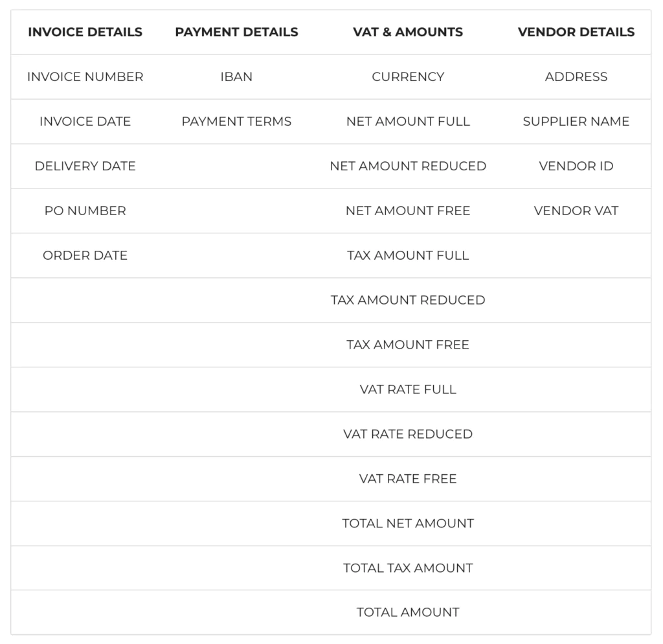Click the VAT & AMOUNTS header

[x=408, y=32]
